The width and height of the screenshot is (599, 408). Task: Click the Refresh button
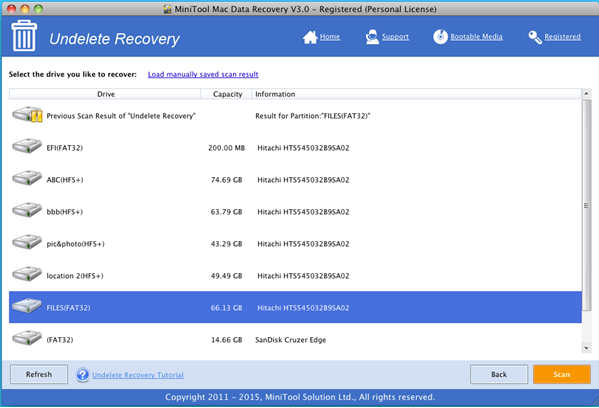point(39,374)
